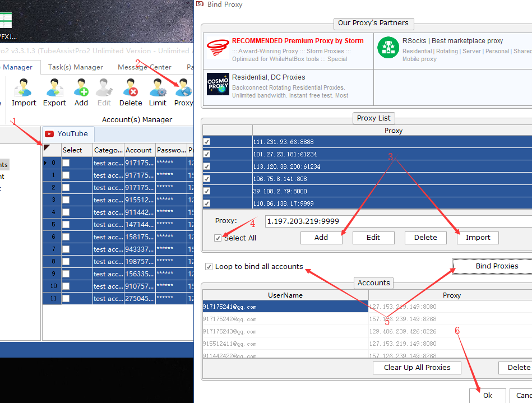
Task: Toggle the Select All proxies checkbox
Action: 218,238
